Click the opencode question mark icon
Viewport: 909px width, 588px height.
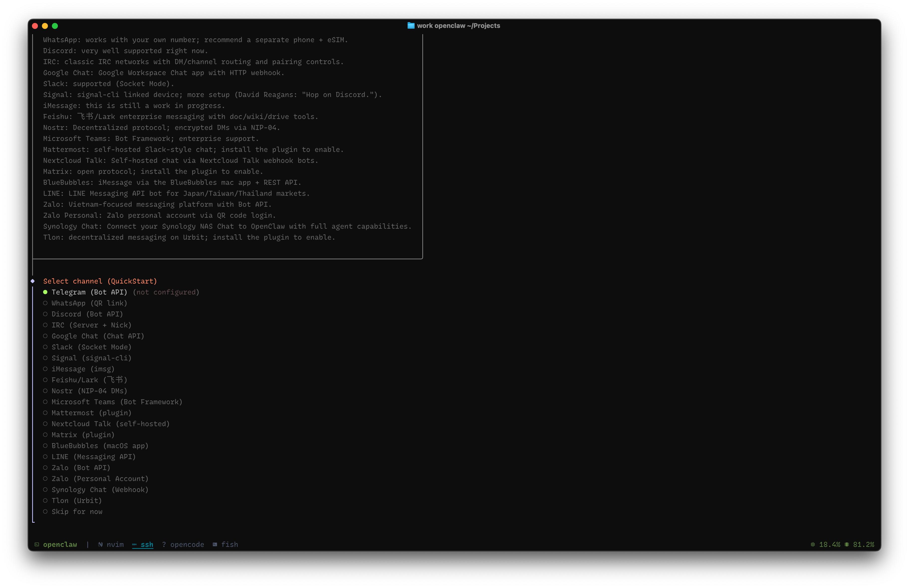click(164, 544)
